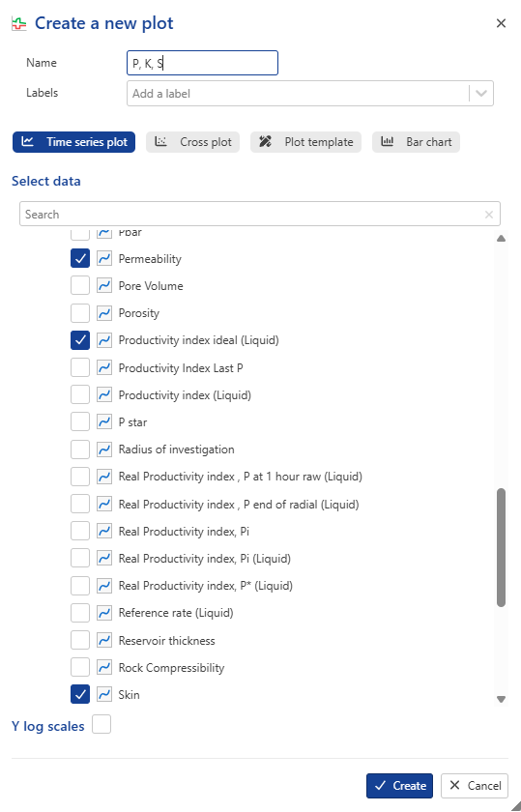Click curve icon beside Real Productivity index, P* (Liquid)

(x=104, y=585)
